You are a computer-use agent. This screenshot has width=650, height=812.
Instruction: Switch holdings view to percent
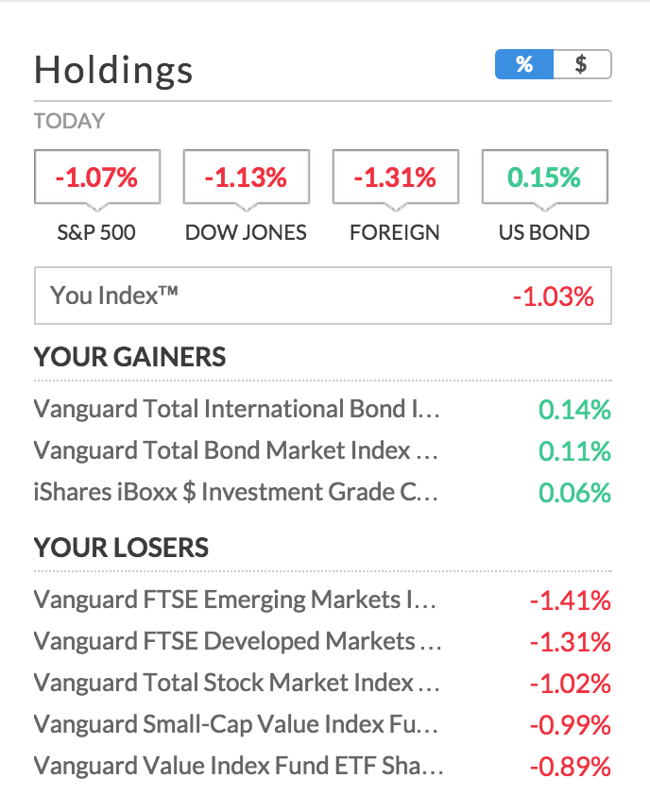click(x=524, y=64)
